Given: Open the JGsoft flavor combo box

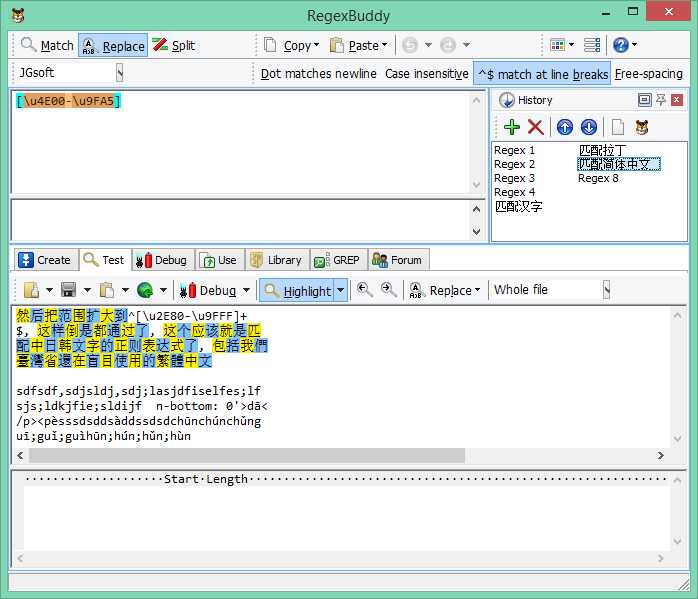Looking at the screenshot, I should (69, 73).
